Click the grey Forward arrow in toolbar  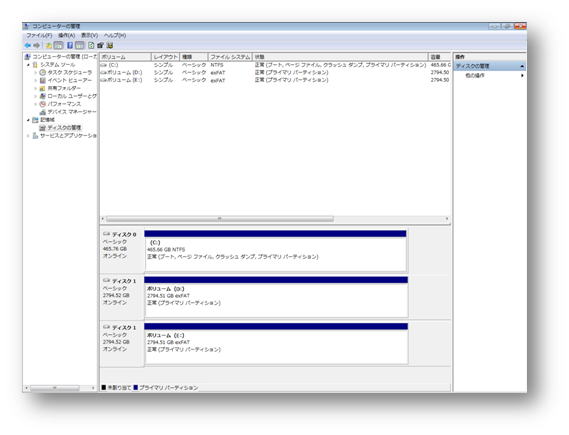coord(36,45)
